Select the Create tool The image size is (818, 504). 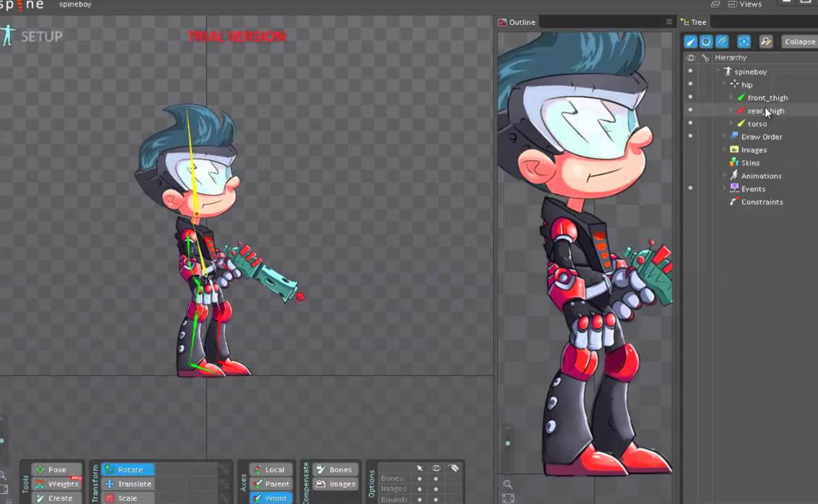[x=56, y=498]
